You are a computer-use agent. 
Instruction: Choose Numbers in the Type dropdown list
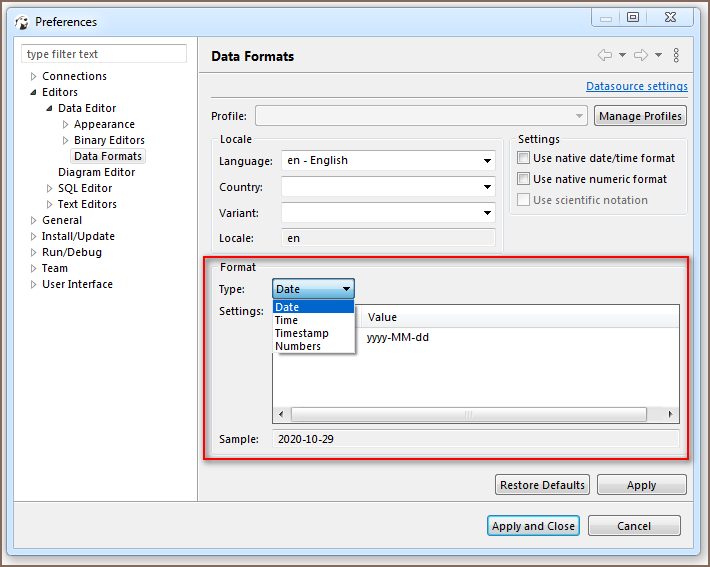(x=298, y=346)
